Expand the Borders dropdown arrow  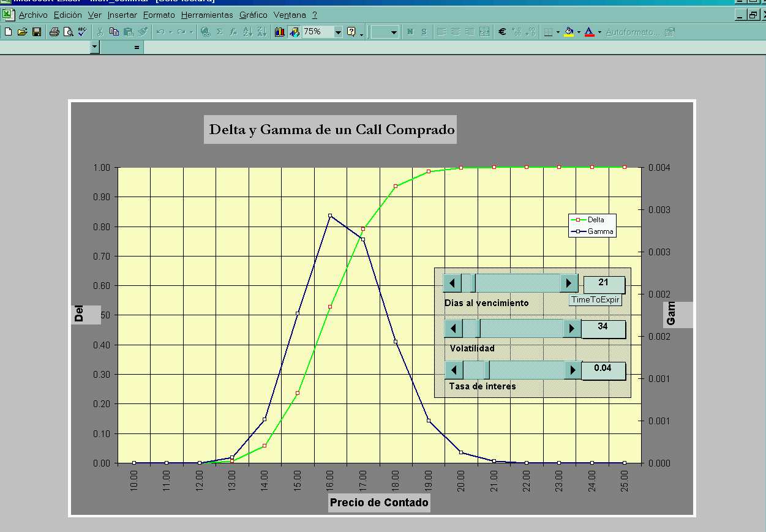tap(558, 32)
